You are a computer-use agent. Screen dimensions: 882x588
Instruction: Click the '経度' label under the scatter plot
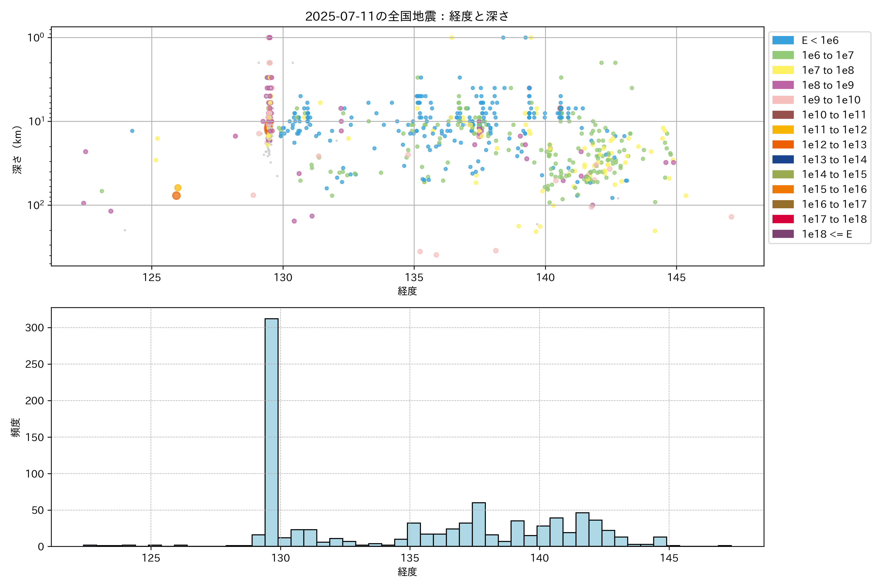(407, 291)
